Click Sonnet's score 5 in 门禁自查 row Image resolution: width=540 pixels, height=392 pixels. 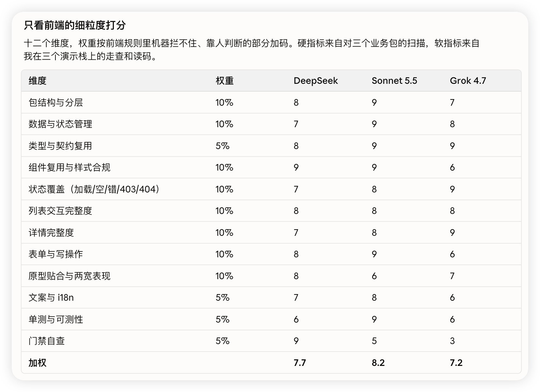374,341
